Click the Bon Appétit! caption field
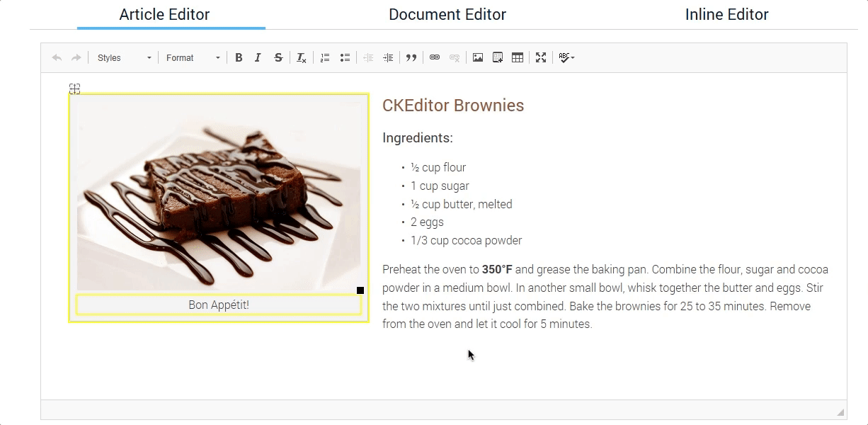868x425 pixels. tap(219, 305)
